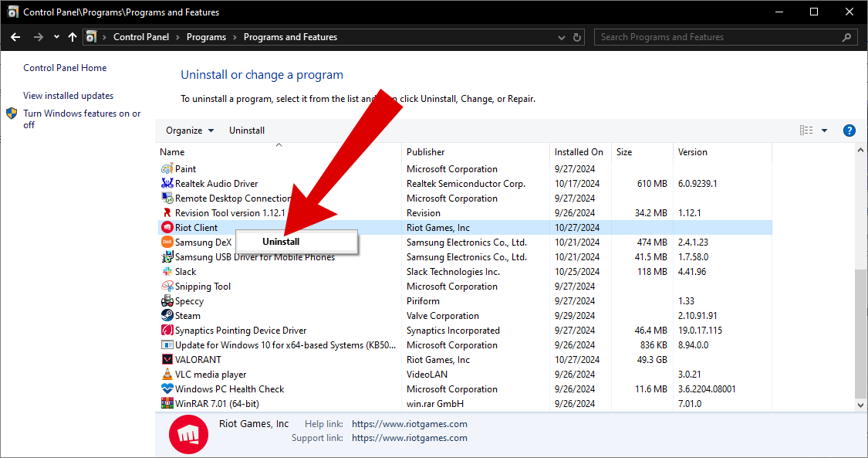This screenshot has width=868, height=458.
Task: Go up one level with up arrow
Action: pos(73,37)
